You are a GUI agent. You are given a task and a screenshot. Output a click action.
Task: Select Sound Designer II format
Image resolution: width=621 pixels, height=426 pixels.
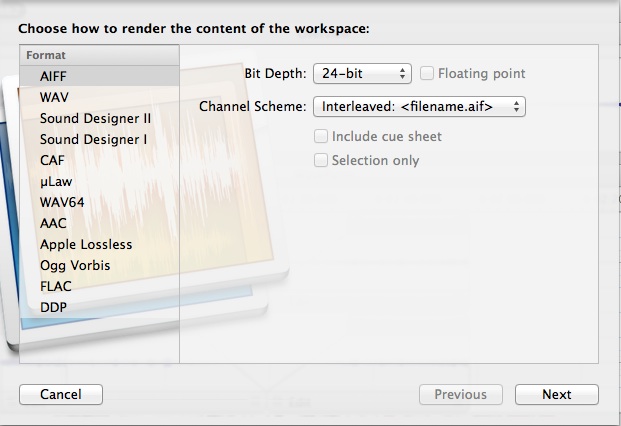[x=95, y=118]
